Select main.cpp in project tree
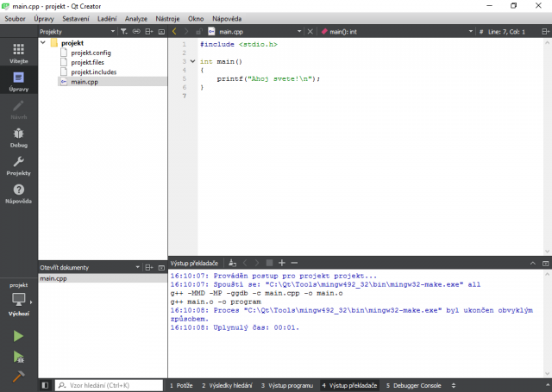Viewport: 552px width, 392px height. tap(85, 82)
